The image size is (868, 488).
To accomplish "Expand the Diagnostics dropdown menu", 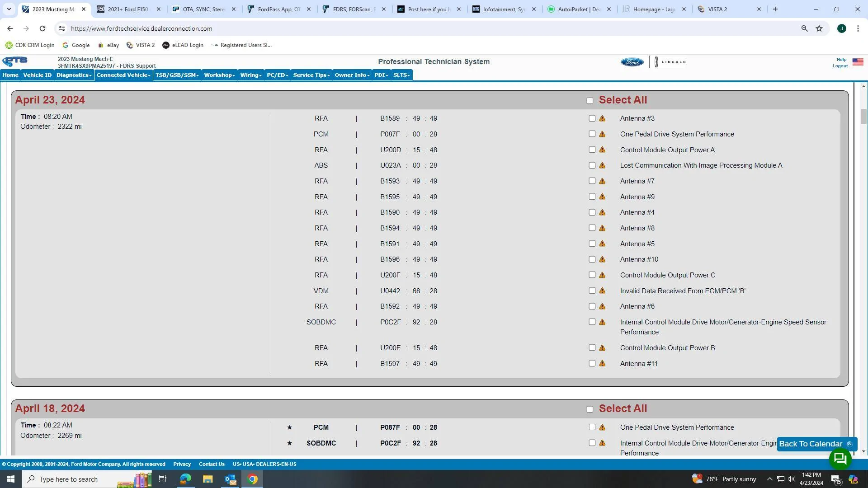I will tap(74, 75).
